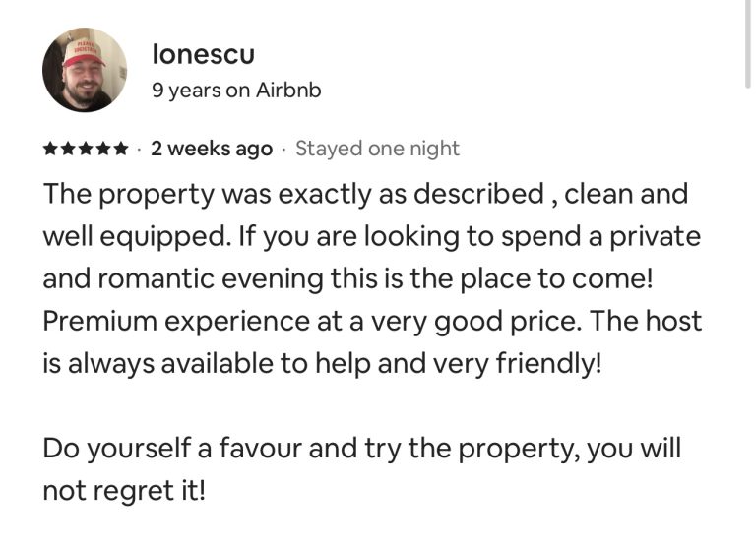756x547 pixels.
Task: Click the fifth rating star
Action: (120, 149)
